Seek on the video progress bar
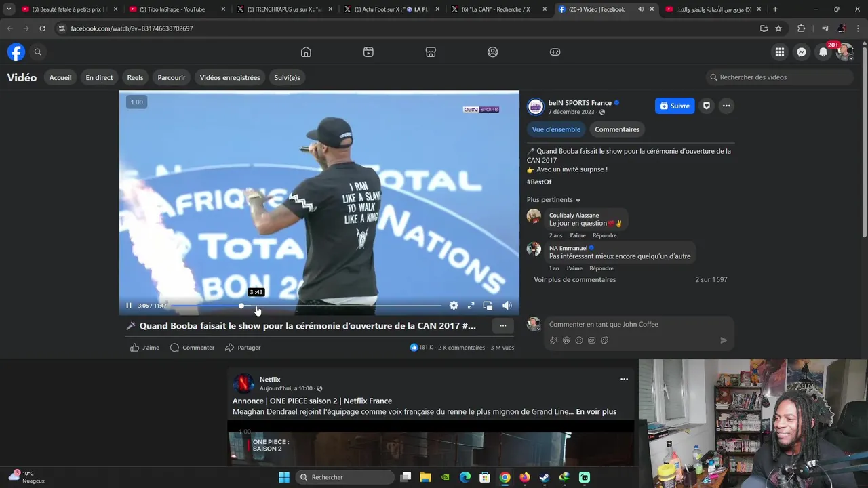This screenshot has width=868, height=488. [307, 306]
